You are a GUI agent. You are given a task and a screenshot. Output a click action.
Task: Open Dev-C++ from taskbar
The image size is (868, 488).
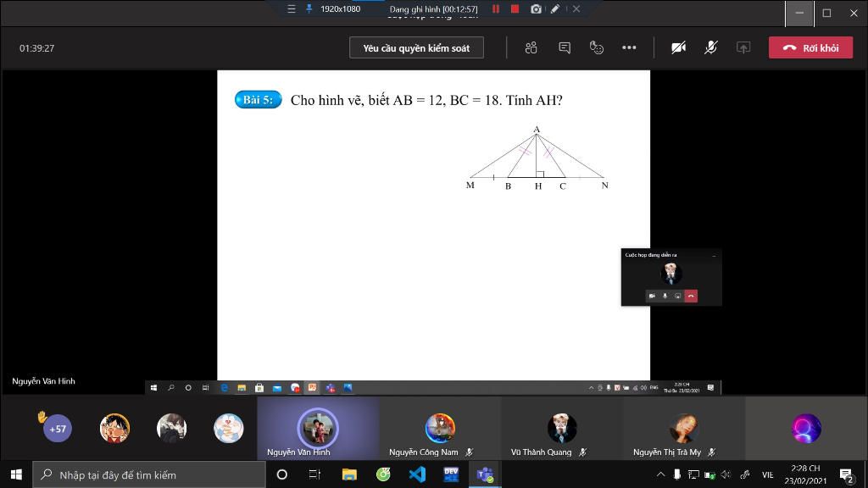point(451,474)
